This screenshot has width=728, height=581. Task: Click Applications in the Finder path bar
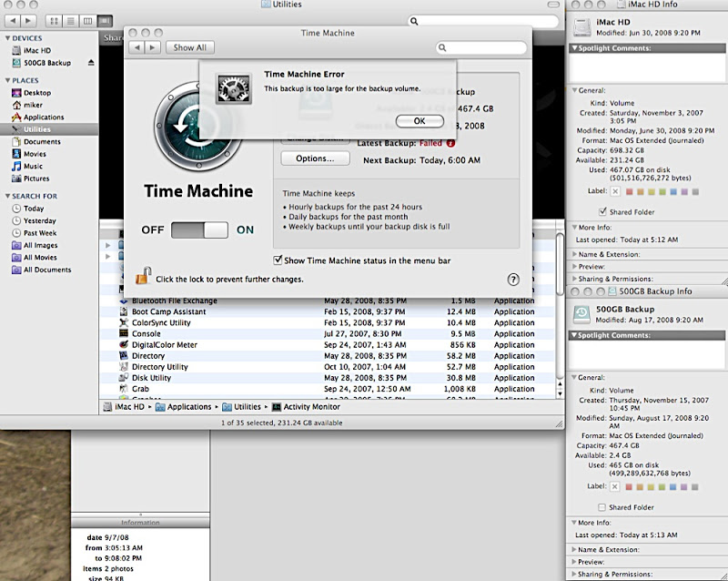click(x=184, y=407)
